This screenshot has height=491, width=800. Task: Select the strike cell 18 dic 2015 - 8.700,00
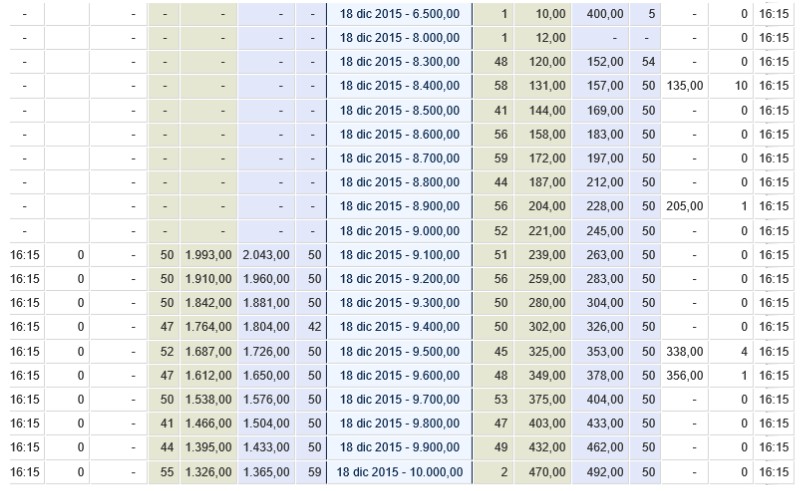point(399,158)
